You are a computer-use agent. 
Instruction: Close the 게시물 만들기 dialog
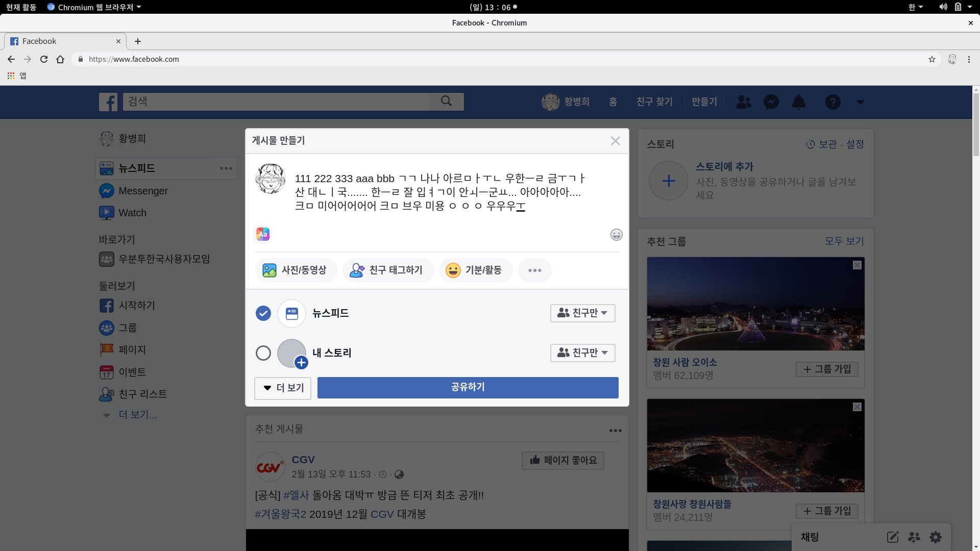coord(615,141)
